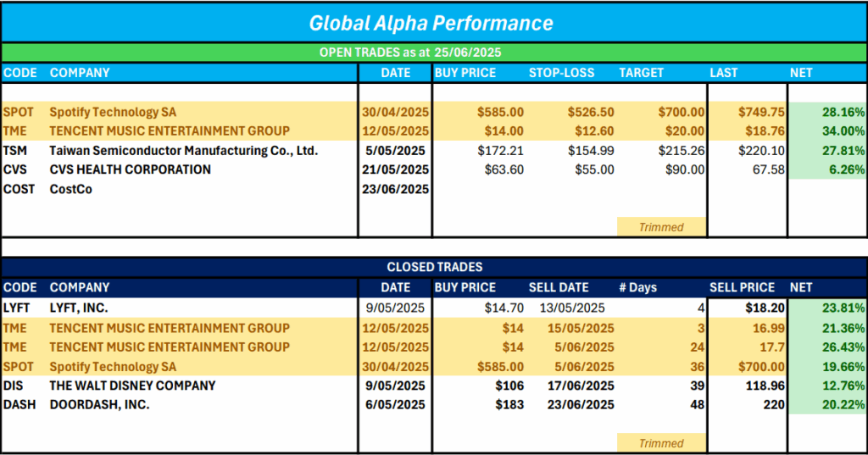The height and width of the screenshot is (455, 868).
Task: Select the 16.99 sell price
Action: coord(768,328)
